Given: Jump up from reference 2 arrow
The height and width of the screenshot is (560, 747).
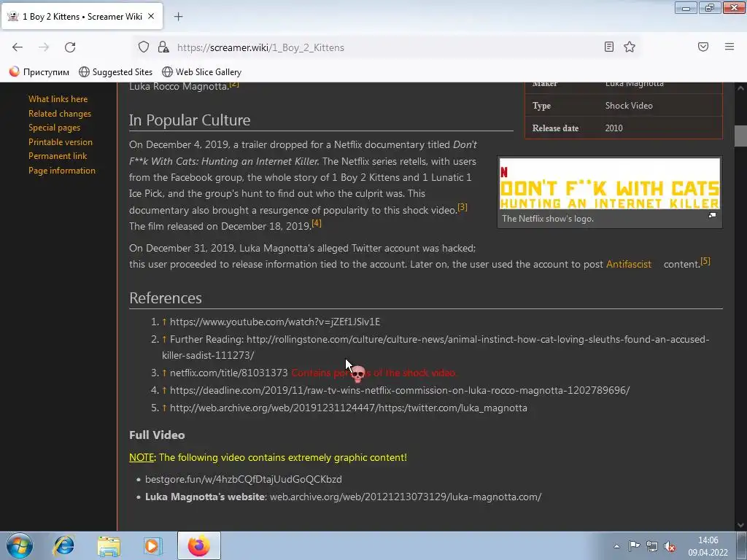Looking at the screenshot, I should tap(164, 340).
